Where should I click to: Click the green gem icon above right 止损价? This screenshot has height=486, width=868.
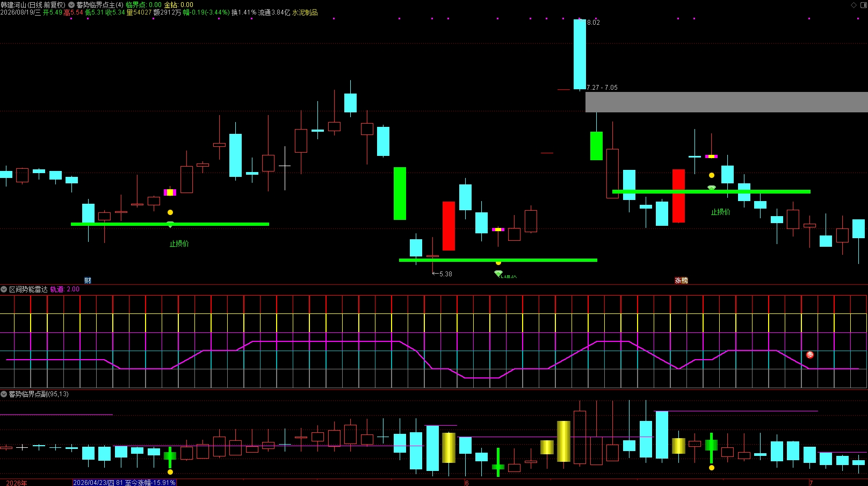coord(712,188)
